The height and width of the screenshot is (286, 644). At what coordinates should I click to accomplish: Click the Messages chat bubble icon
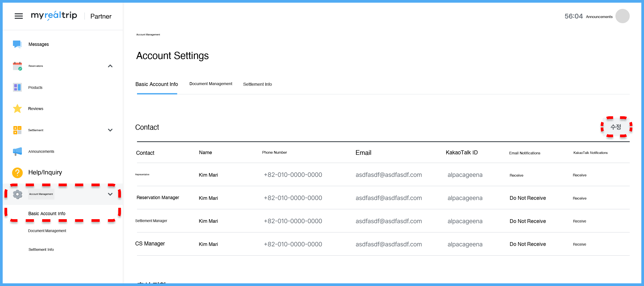click(17, 44)
